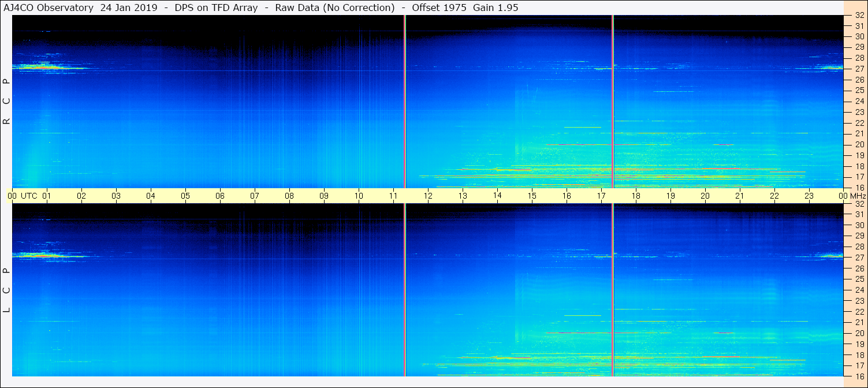Click the '12' hour label on the time axis
This screenshot has width=868, height=388.
[x=428, y=196]
